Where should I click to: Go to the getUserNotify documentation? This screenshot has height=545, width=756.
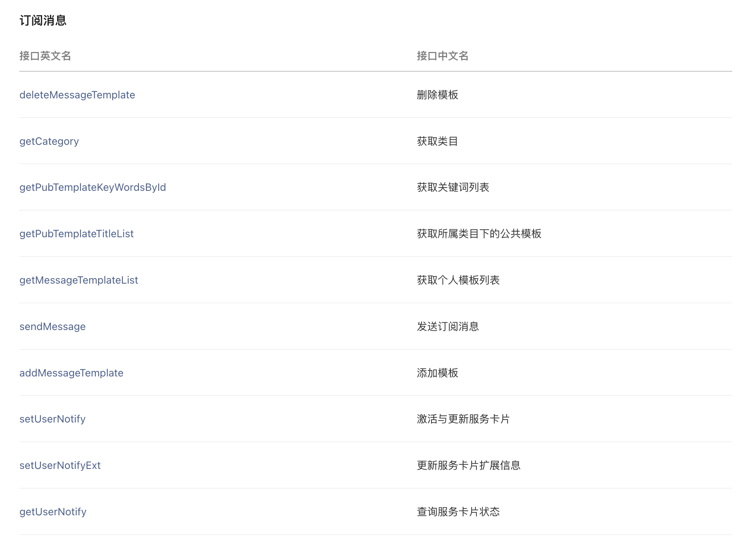pyautogui.click(x=53, y=512)
